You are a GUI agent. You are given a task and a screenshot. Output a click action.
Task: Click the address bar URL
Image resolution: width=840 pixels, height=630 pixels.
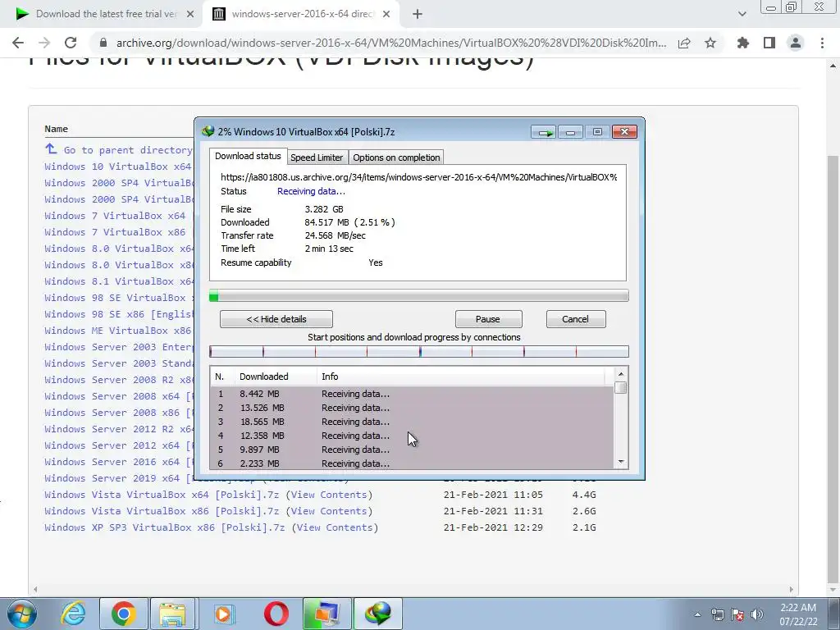click(x=391, y=43)
